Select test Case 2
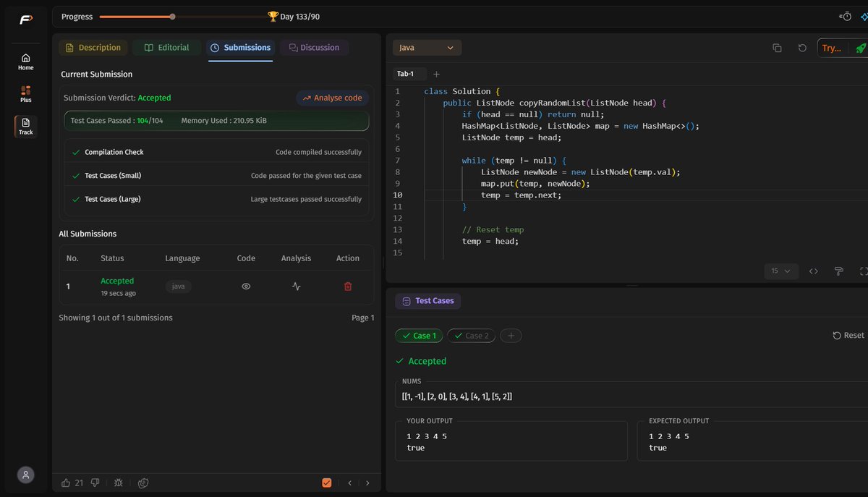Screen dimensions: 868x497 point(471,336)
